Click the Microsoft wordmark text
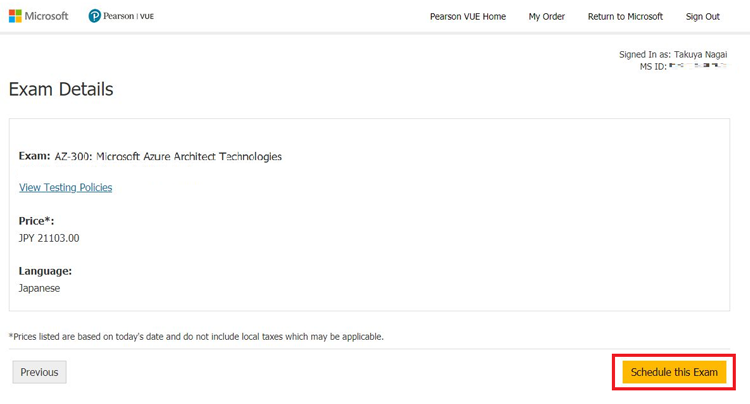The height and width of the screenshot is (404, 750). (x=47, y=16)
